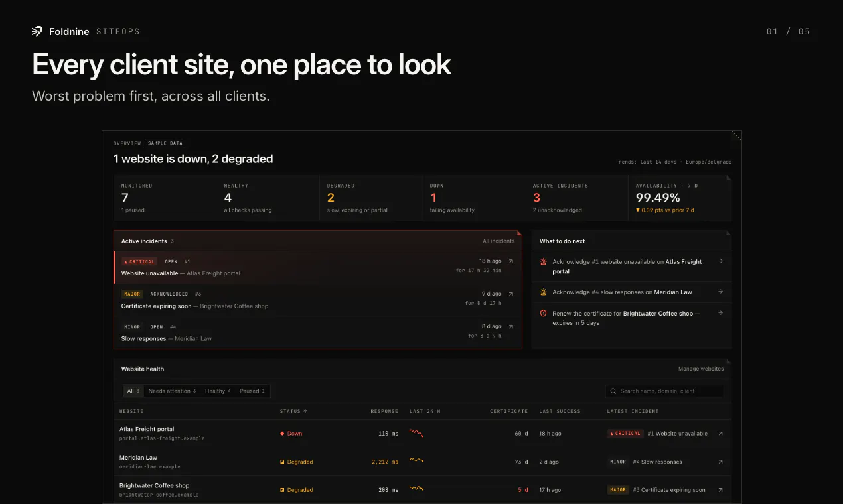Screen dimensions: 843x504
Task: Click the Brightwater Coffee shop website name
Action: point(154,485)
